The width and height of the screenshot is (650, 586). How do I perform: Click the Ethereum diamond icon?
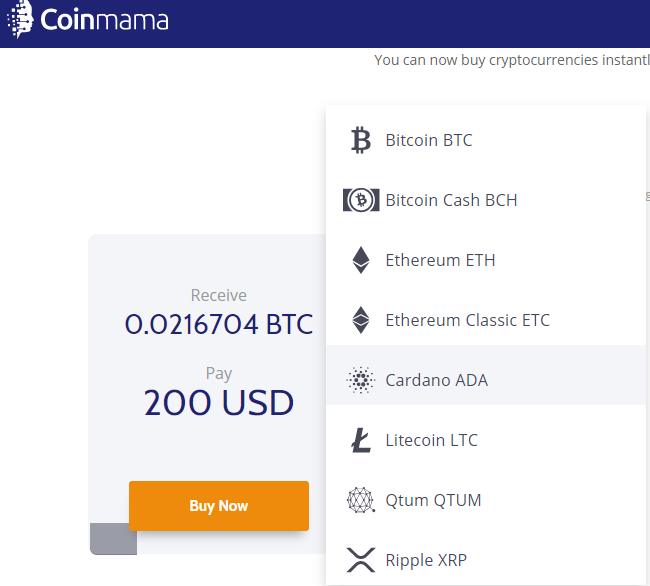coord(360,260)
